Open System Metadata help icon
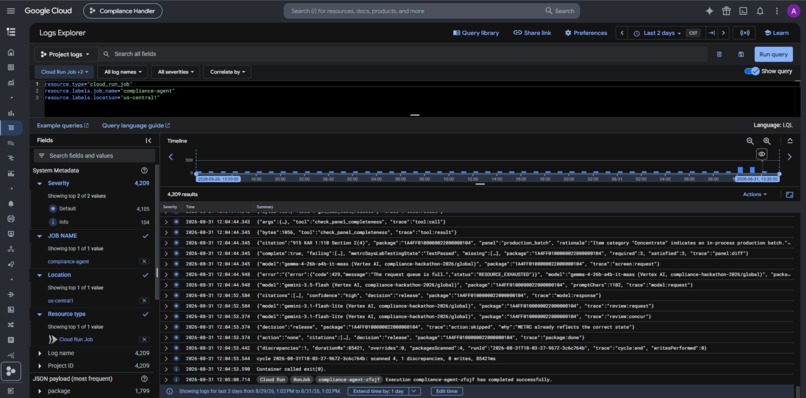 [x=144, y=170]
